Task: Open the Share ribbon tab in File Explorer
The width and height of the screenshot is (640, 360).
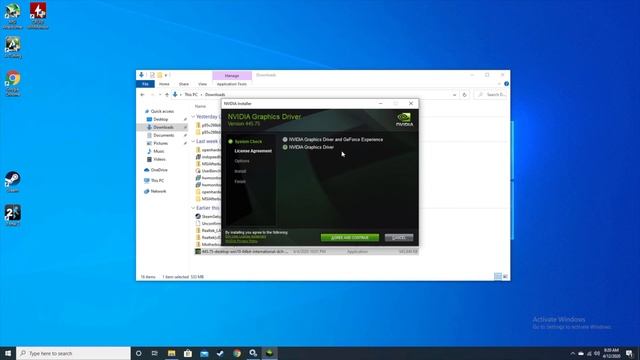Action: (x=184, y=84)
